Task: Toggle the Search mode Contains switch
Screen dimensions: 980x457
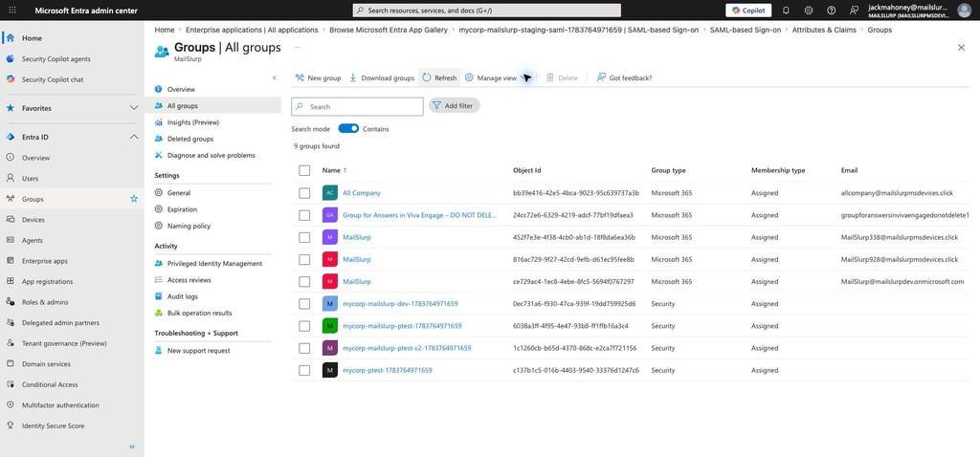Action: pos(348,129)
